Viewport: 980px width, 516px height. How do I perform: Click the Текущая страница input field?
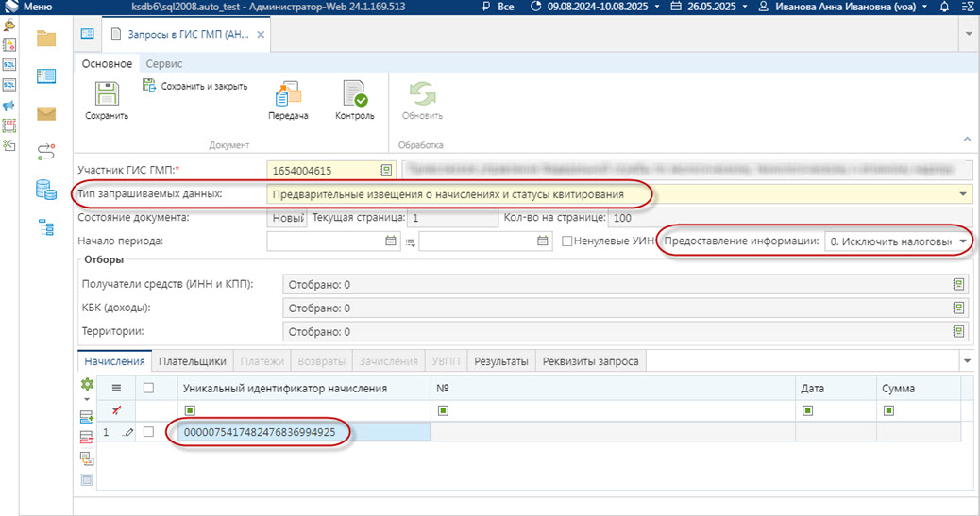click(452, 218)
